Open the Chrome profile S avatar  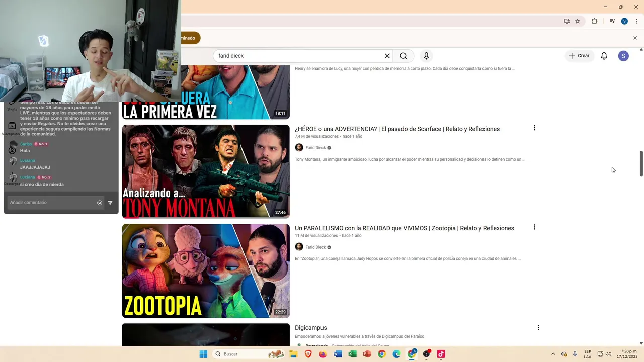tap(624, 21)
